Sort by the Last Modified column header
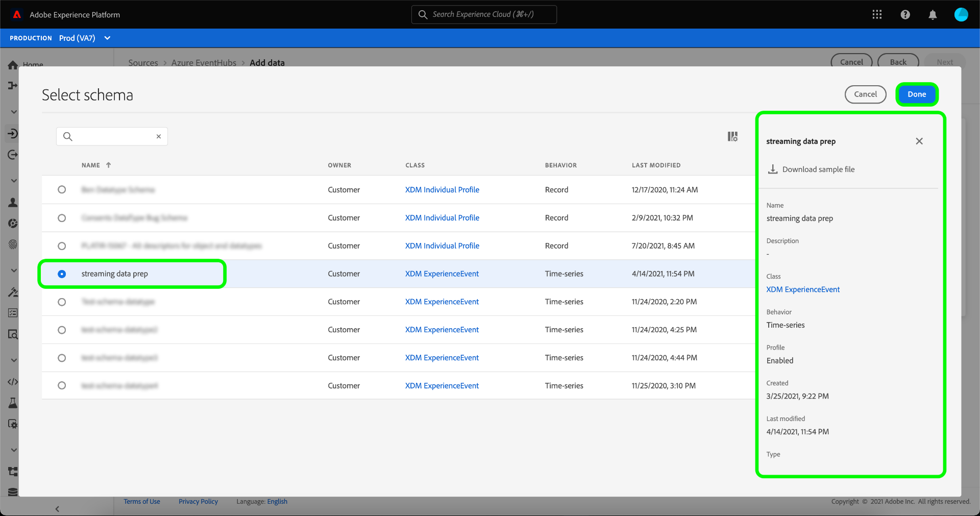980x516 pixels. pos(656,165)
